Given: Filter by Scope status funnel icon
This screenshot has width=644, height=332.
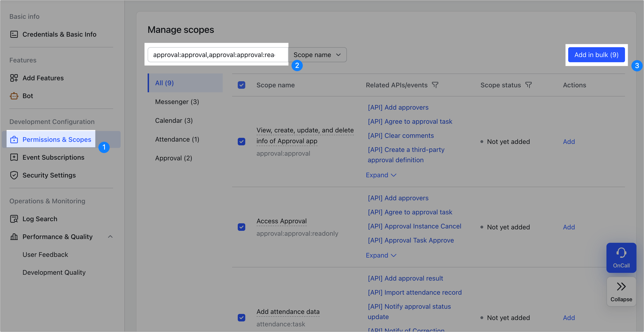Looking at the screenshot, I should (529, 85).
